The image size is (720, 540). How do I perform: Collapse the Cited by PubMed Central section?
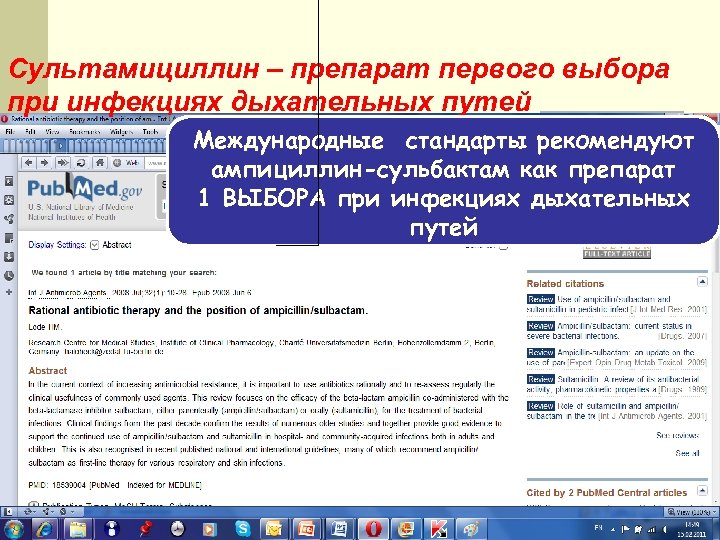click(x=702, y=491)
